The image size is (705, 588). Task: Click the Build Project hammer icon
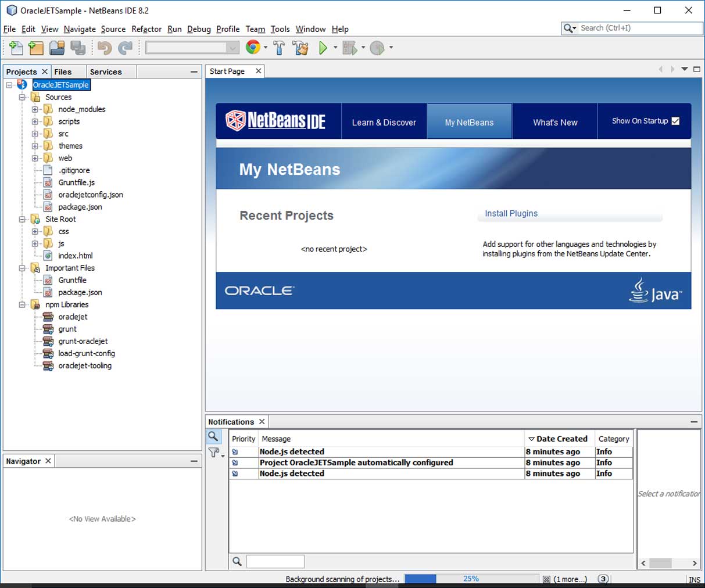point(280,48)
